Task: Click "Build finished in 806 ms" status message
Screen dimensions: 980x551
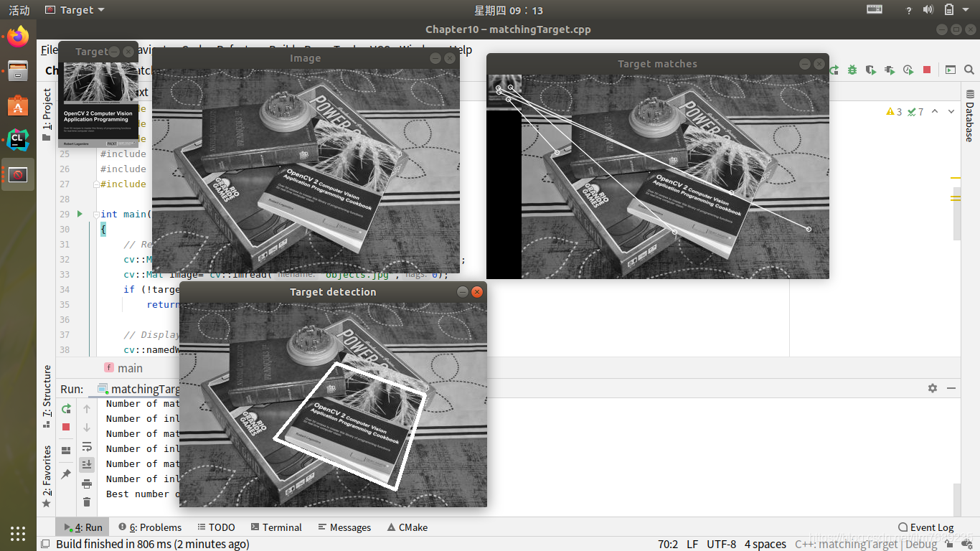Action: coord(153,545)
